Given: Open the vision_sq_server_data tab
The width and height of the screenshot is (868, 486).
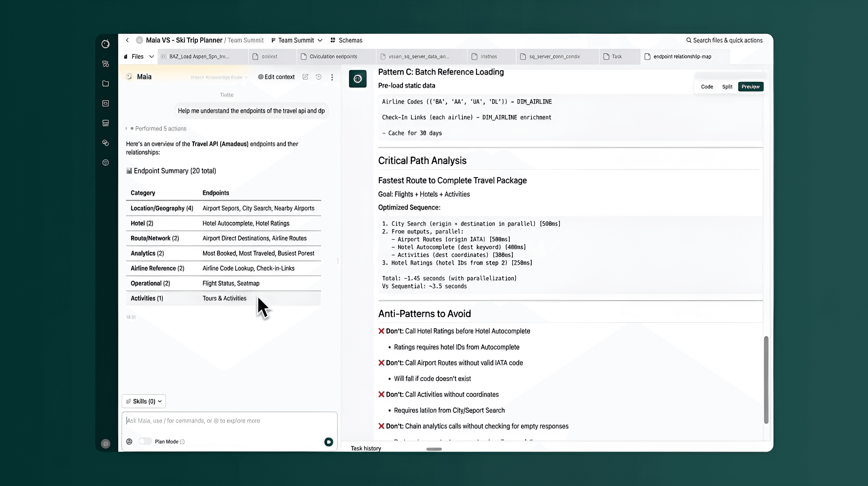Looking at the screenshot, I should pyautogui.click(x=421, y=56).
